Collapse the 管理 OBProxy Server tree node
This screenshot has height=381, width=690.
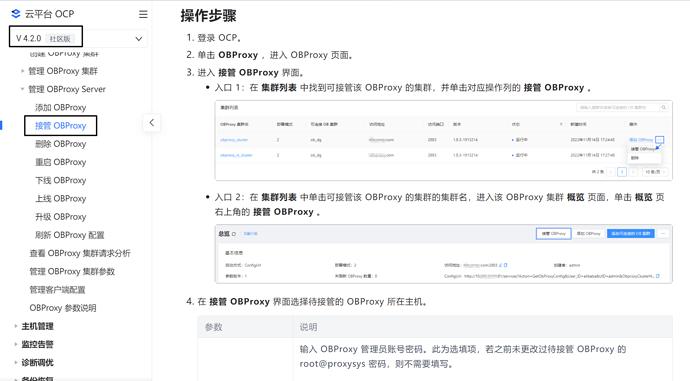coord(22,89)
